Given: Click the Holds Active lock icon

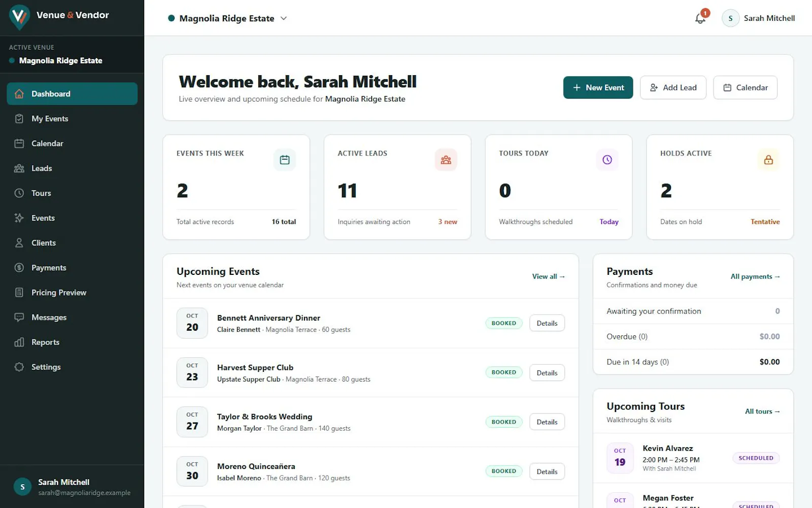Looking at the screenshot, I should [x=768, y=160].
